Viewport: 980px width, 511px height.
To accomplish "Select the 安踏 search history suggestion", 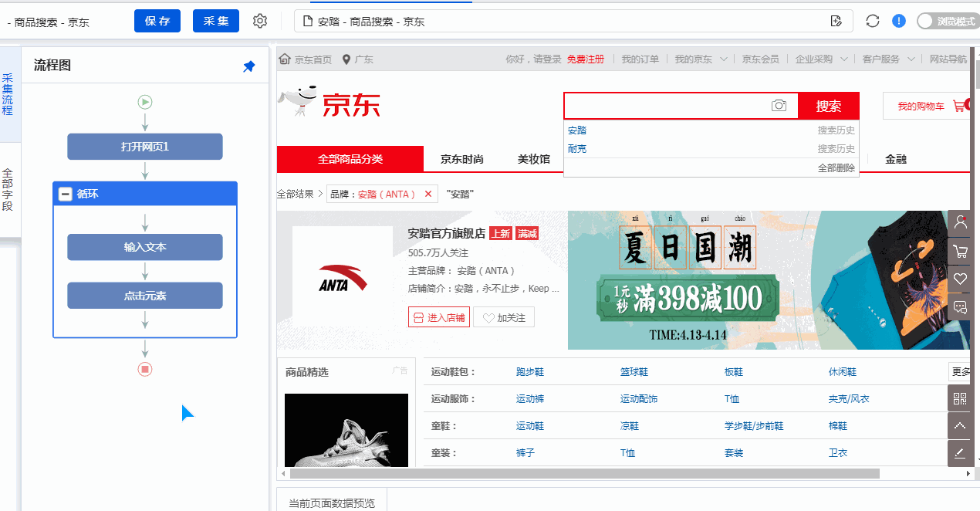I will (x=577, y=130).
